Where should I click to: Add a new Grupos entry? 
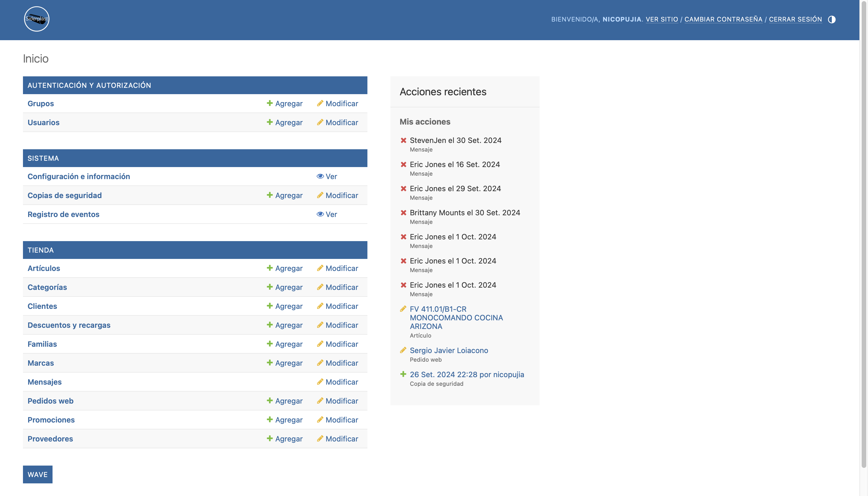tap(284, 104)
